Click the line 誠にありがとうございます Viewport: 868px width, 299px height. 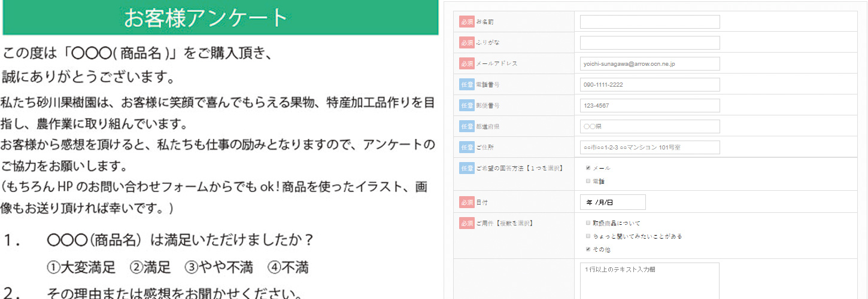coord(89,77)
